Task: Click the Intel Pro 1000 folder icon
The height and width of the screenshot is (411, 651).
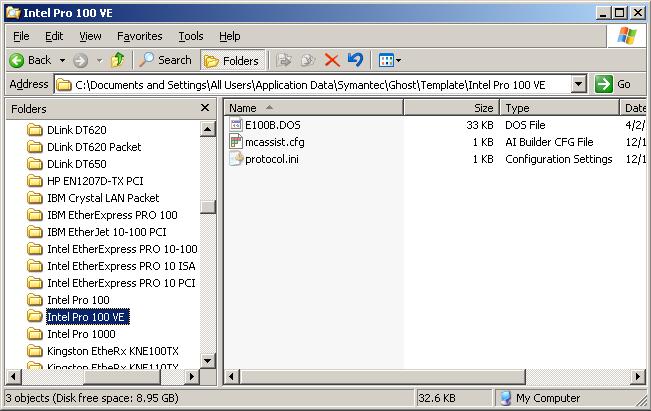Action: click(35, 334)
